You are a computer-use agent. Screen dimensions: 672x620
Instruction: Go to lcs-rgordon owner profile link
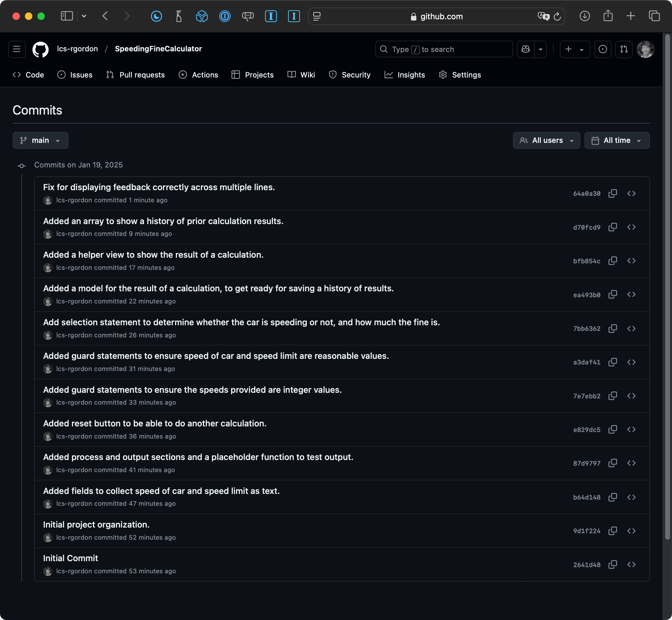pyautogui.click(x=77, y=49)
